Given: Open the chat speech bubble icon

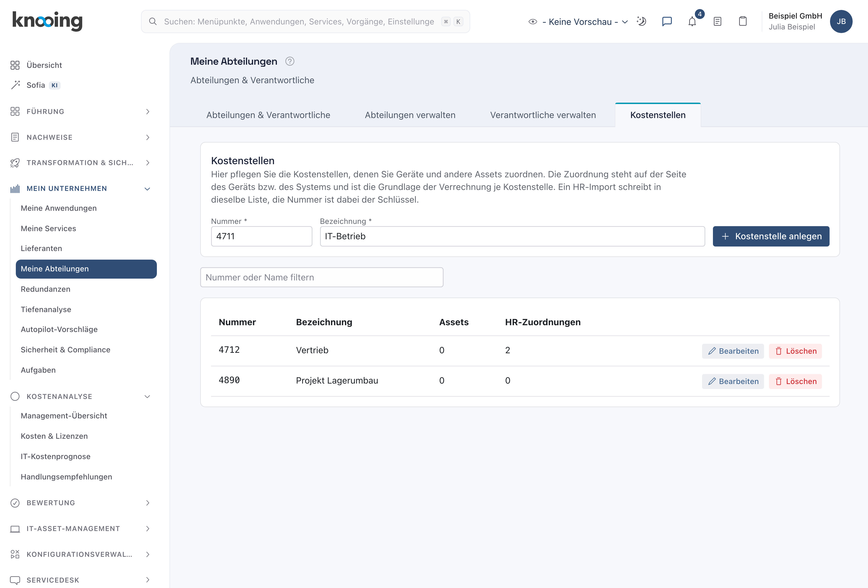Looking at the screenshot, I should pos(667,22).
